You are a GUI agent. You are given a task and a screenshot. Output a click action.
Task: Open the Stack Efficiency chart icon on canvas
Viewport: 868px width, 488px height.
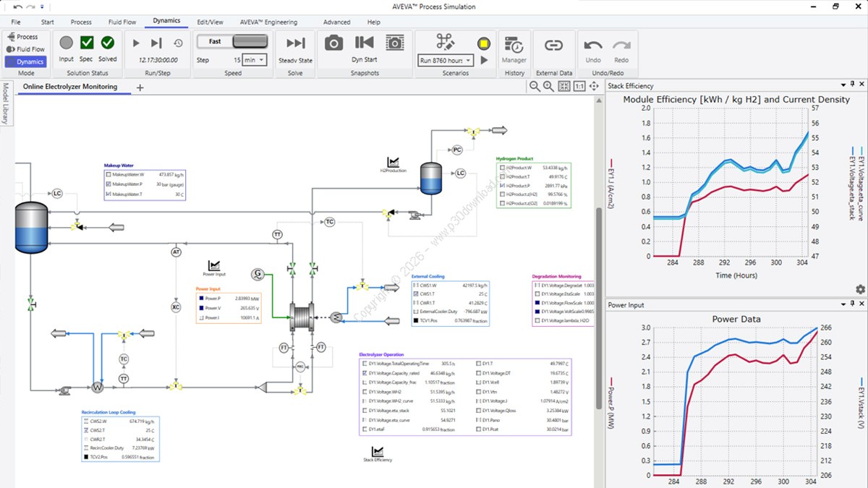click(378, 451)
